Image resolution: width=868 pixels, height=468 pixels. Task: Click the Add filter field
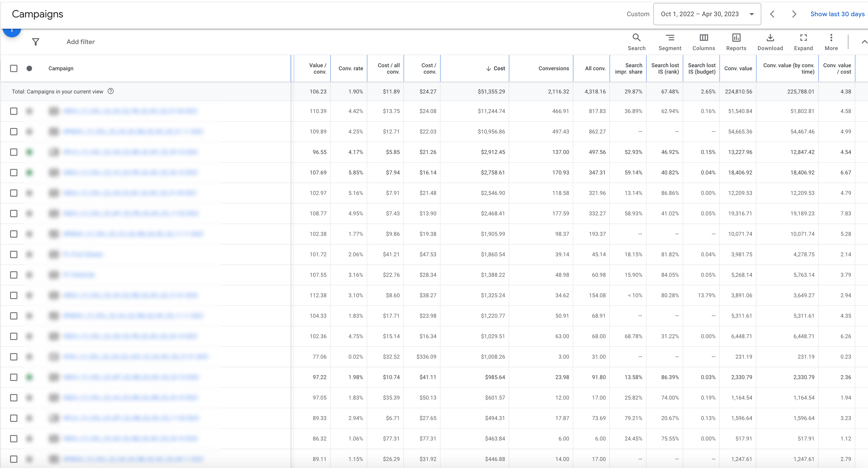point(81,42)
